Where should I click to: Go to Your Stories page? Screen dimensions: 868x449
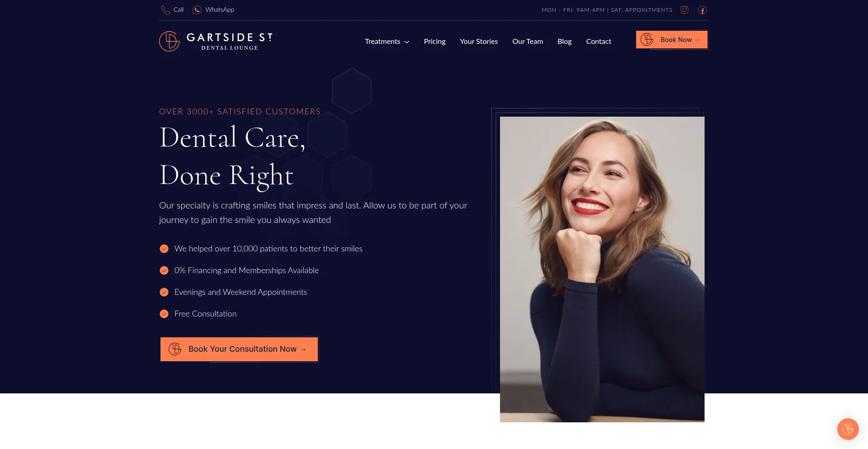tap(479, 42)
